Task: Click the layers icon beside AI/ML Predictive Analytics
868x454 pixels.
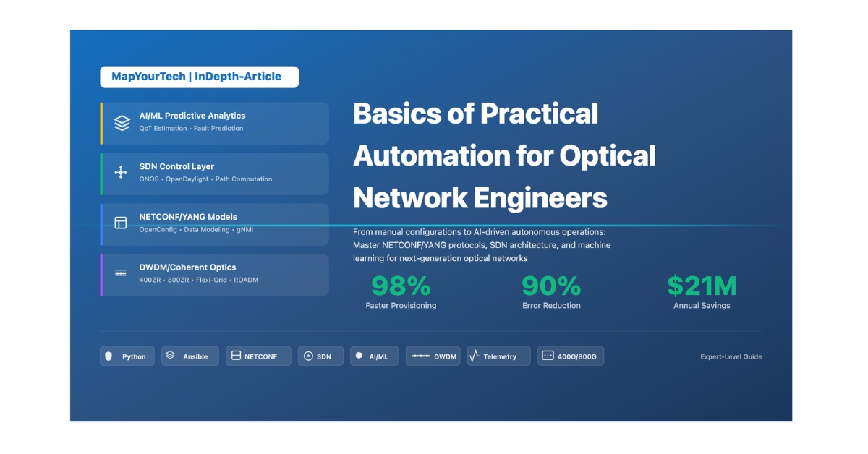Action: point(122,123)
